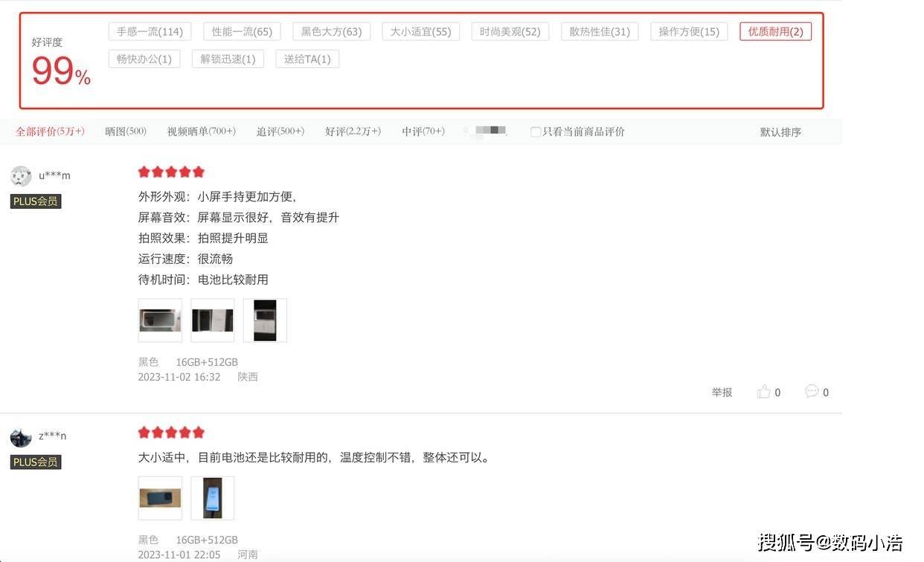The width and height of the screenshot is (924, 562).
Task: Switch to 追评(500+) tab
Action: point(280,132)
